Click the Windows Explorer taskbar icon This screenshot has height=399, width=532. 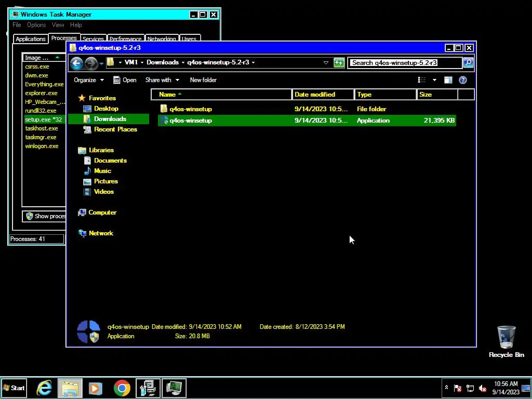click(x=70, y=388)
